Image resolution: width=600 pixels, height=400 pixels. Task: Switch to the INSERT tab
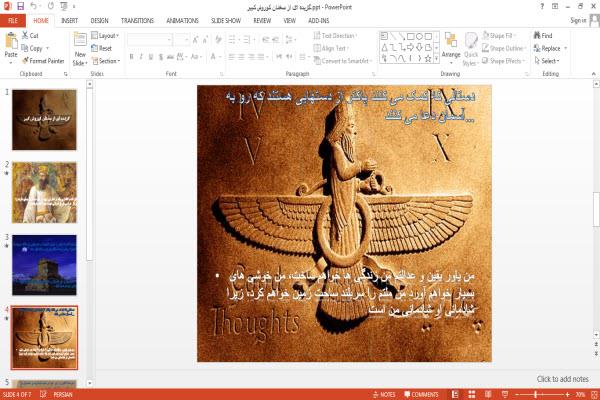69,21
